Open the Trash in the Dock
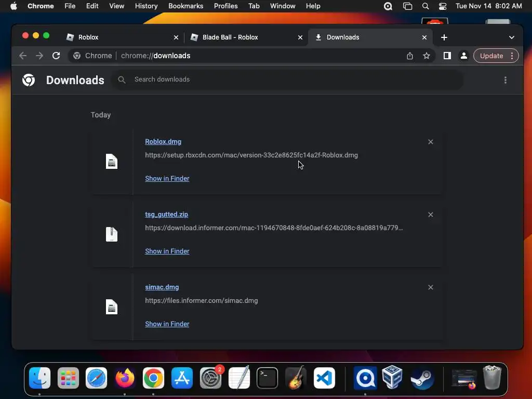Image resolution: width=532 pixels, height=399 pixels. coord(492,377)
